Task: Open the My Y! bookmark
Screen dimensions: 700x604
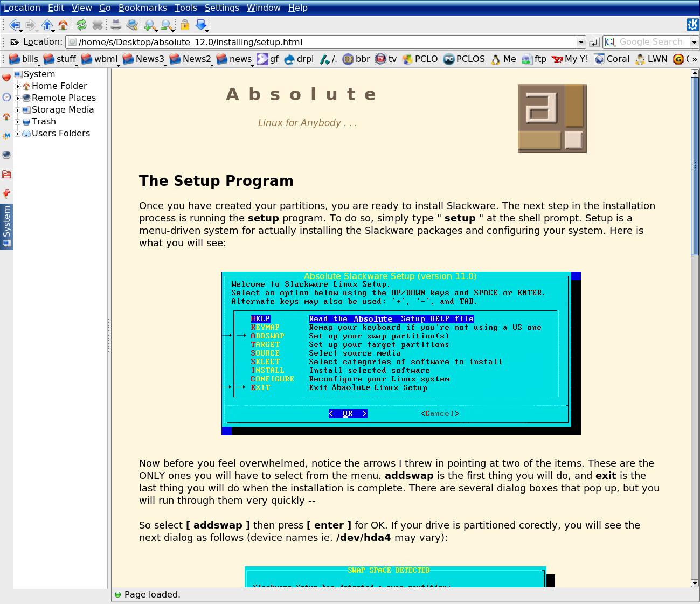Action: click(x=570, y=59)
